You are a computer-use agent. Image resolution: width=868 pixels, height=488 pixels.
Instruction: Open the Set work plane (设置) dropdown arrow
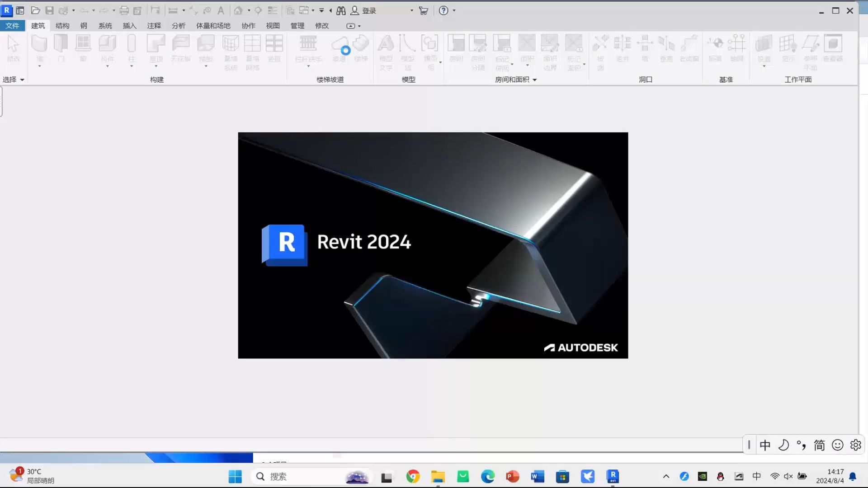(x=764, y=66)
